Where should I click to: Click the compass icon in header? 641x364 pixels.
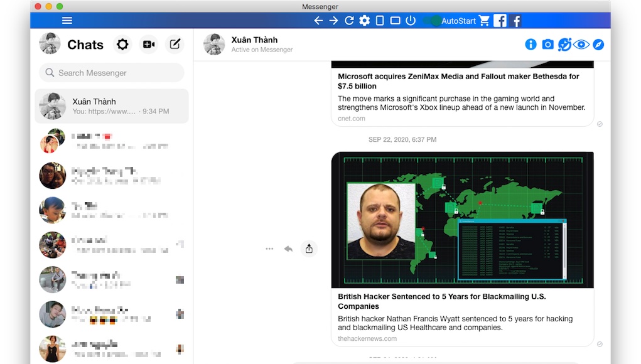click(598, 45)
